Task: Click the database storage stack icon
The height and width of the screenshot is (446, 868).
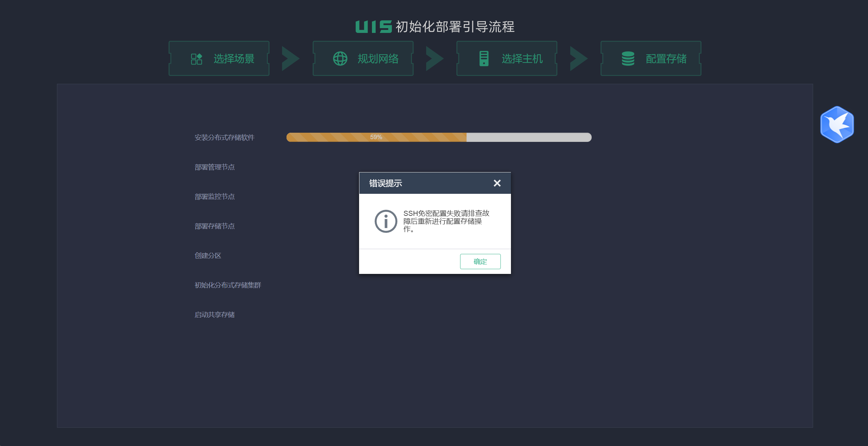Action: click(628, 59)
